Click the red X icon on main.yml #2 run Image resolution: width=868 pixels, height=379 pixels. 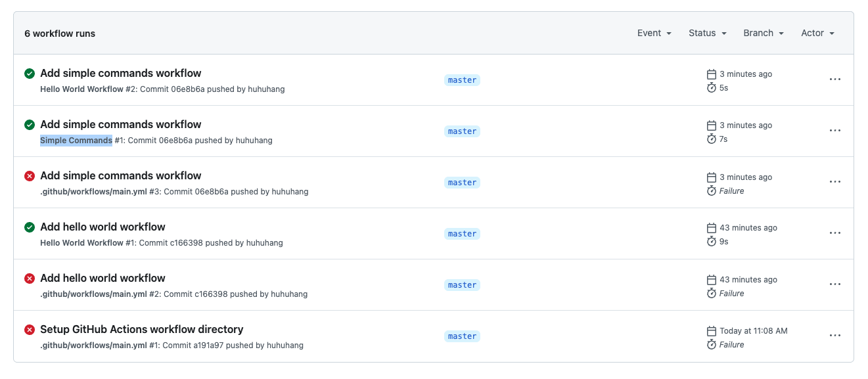pyautogui.click(x=29, y=278)
